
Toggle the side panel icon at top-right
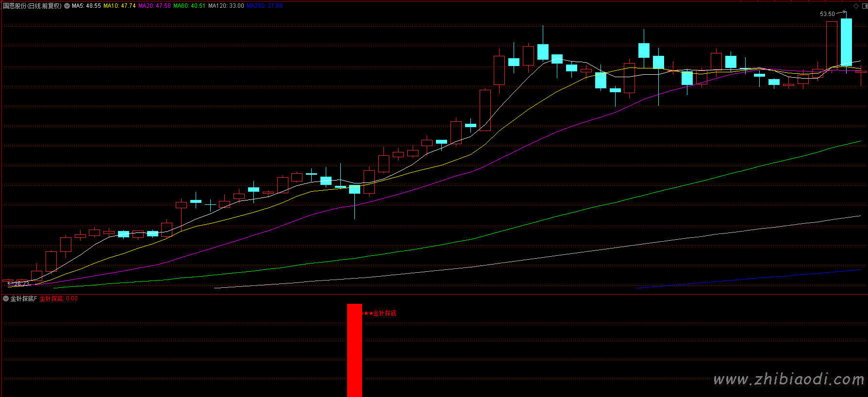865,6
